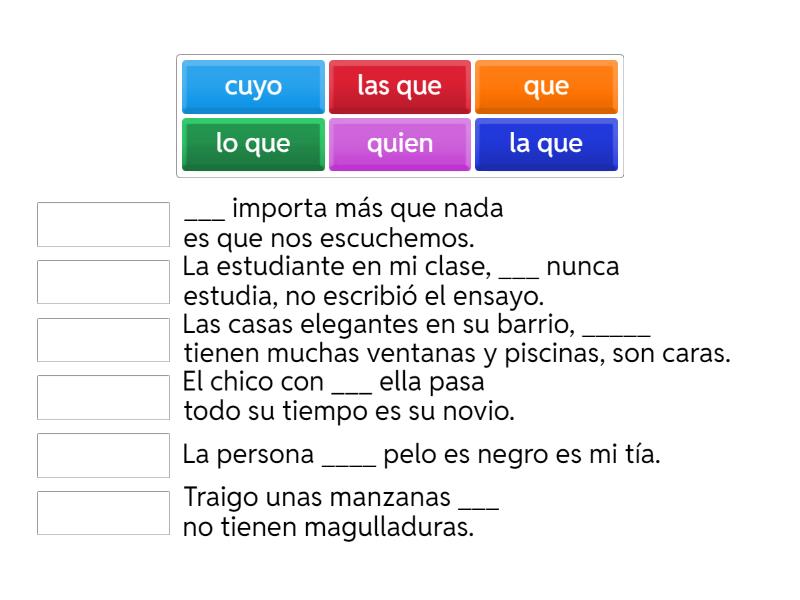
Task: Select the pink "quien" tile
Action: pos(399,143)
